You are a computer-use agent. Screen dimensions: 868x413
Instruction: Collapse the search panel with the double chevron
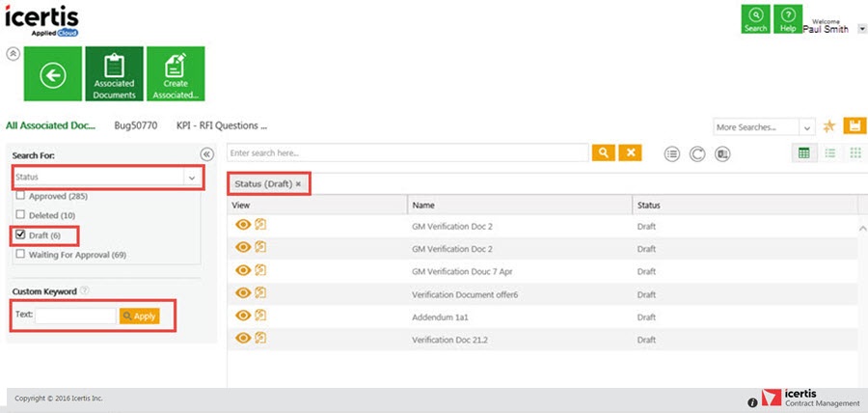(205, 154)
